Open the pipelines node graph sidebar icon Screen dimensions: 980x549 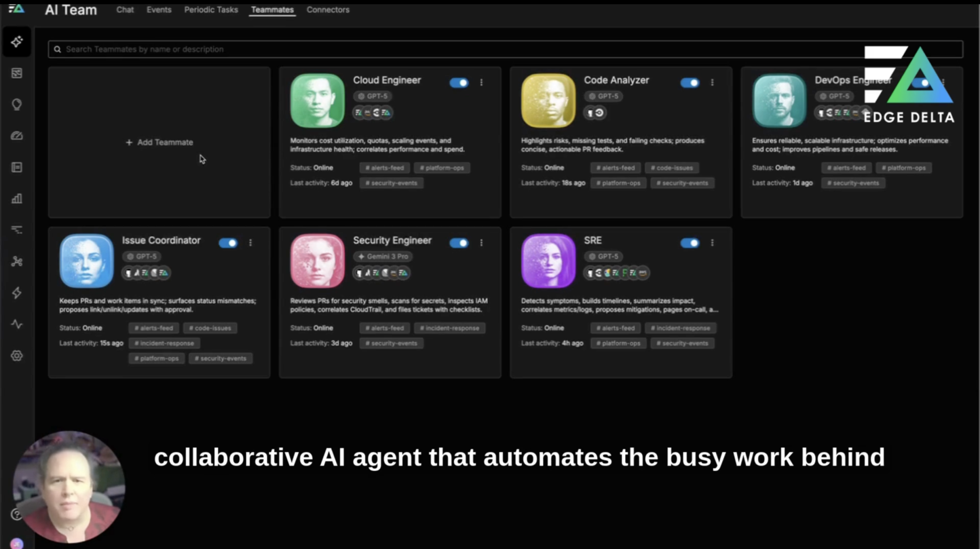pyautogui.click(x=16, y=261)
